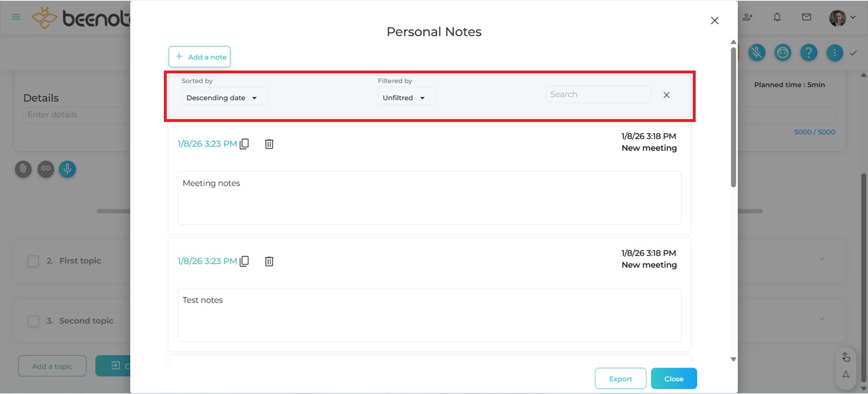Click the paperclip attachment icon
868x394 pixels.
[x=23, y=169]
